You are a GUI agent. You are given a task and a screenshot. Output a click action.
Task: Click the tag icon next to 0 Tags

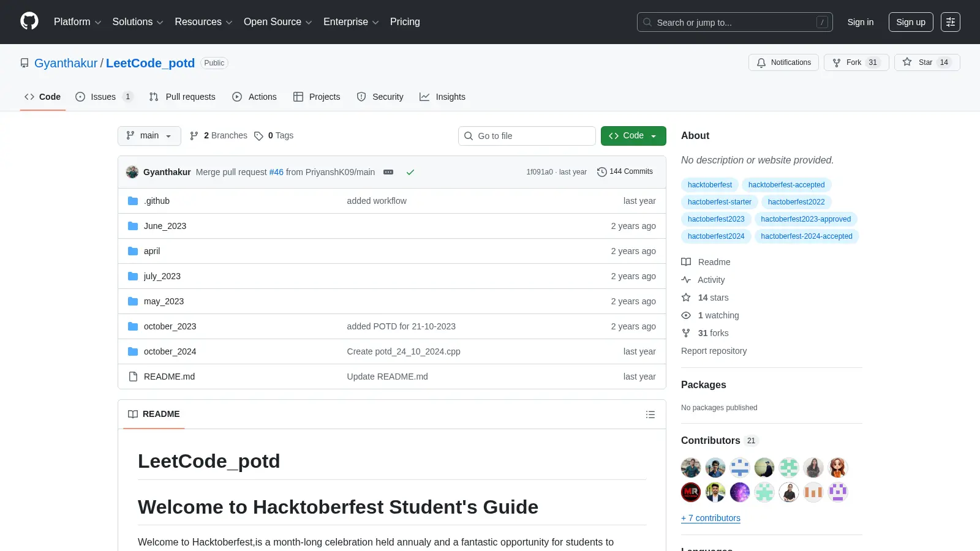coord(258,136)
